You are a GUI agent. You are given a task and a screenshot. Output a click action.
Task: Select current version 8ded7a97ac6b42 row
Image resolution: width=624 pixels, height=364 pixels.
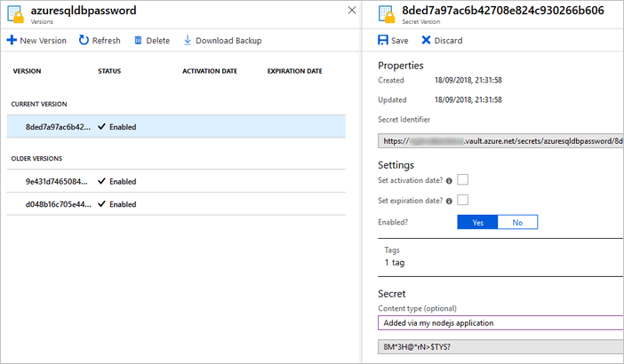pyautogui.click(x=176, y=127)
